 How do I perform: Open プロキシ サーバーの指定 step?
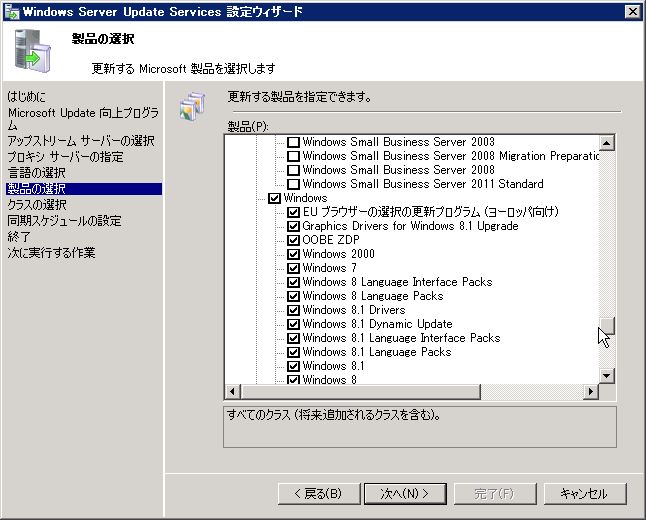[66, 157]
